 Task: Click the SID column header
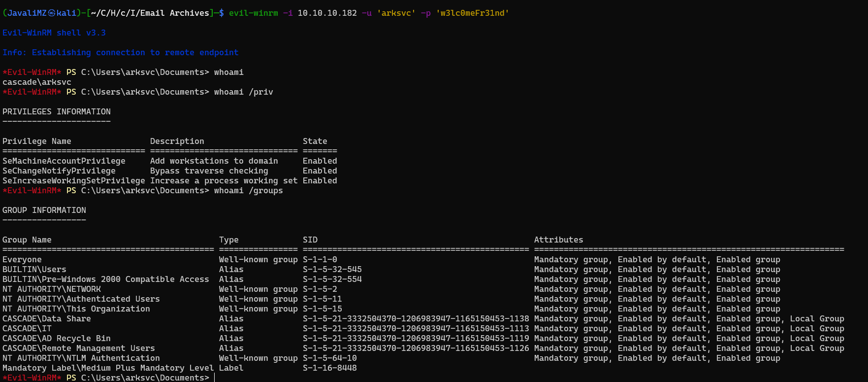point(310,240)
